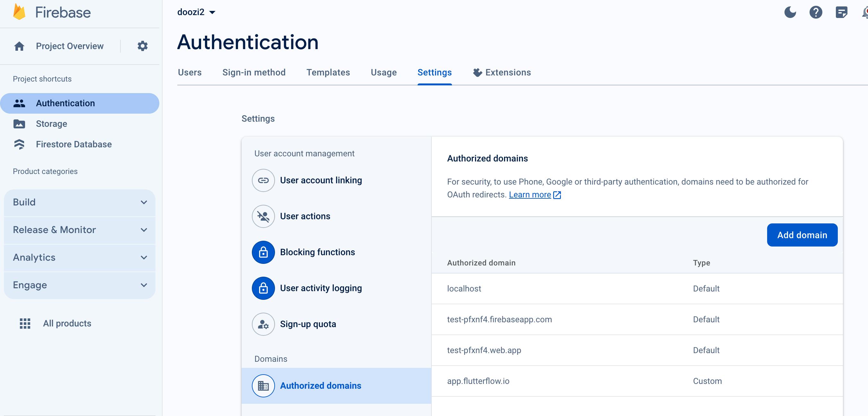Click the Blocking functions lock icon
The width and height of the screenshot is (868, 416).
pyautogui.click(x=263, y=252)
